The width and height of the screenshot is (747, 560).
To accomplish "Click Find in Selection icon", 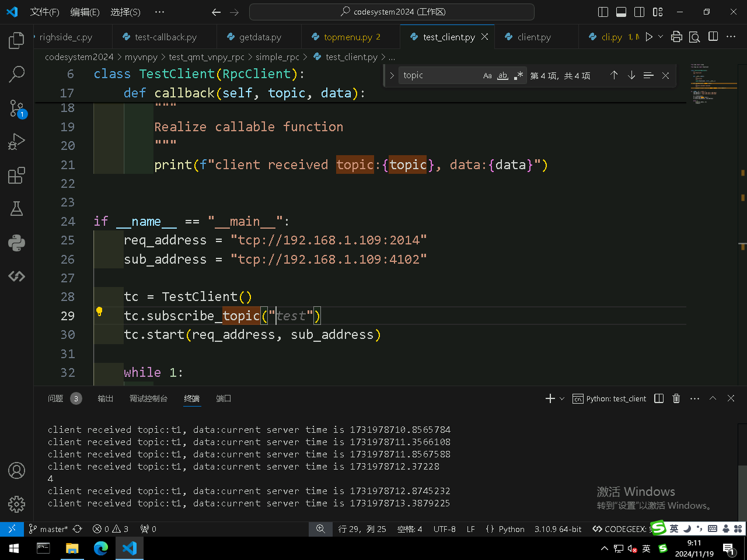I will coord(648,75).
